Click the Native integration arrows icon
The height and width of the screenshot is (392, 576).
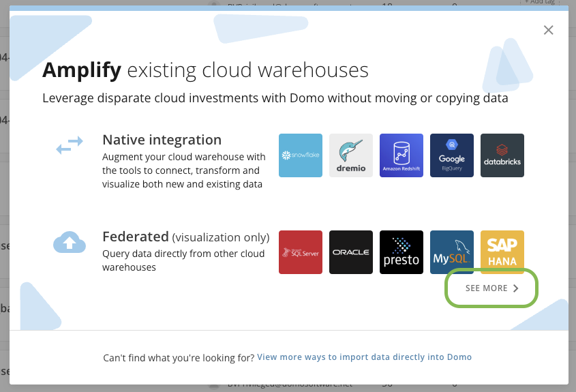(x=70, y=145)
